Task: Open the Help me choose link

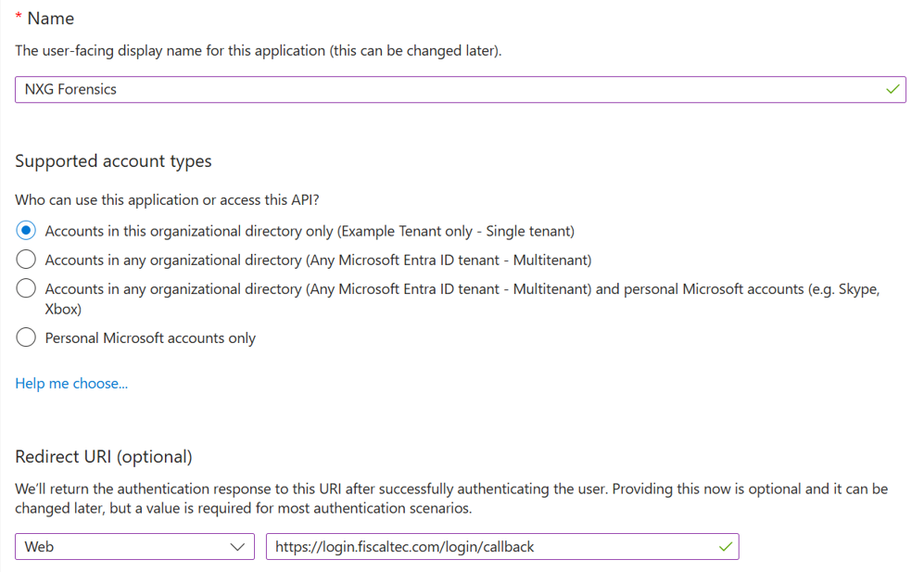Action: (71, 383)
